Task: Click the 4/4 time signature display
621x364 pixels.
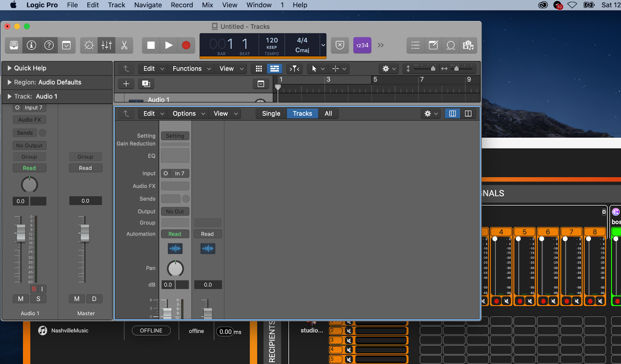Action: [x=302, y=40]
